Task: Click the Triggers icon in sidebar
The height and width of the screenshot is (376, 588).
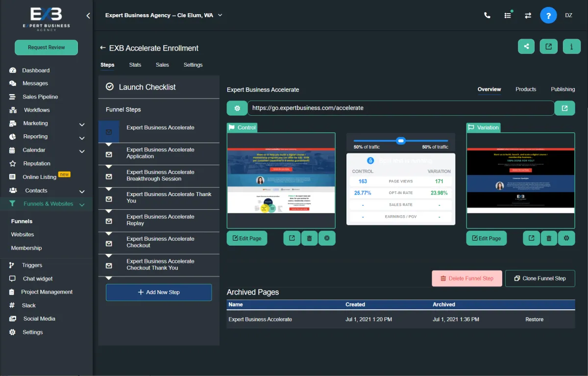Action: coord(12,265)
